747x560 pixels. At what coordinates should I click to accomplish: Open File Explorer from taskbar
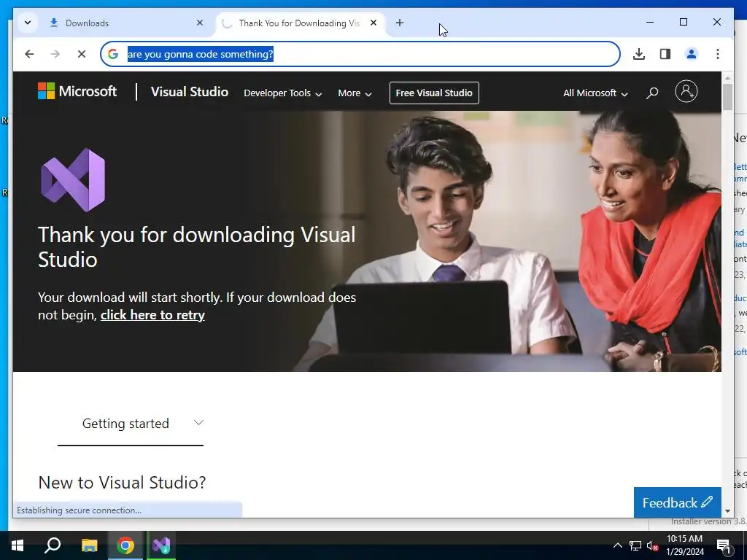[89, 545]
